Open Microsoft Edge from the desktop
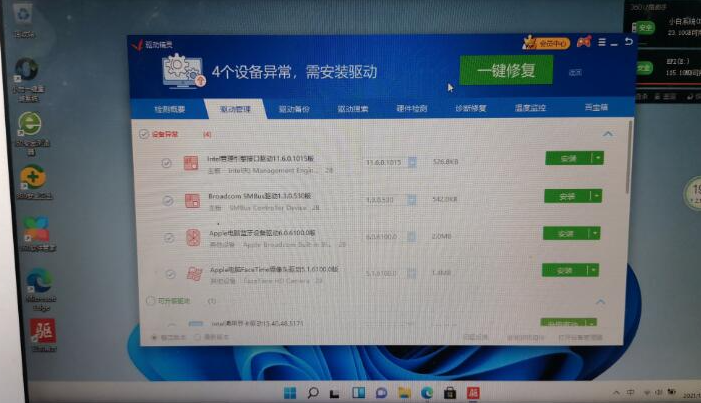This screenshot has height=403, width=701. coord(39,284)
